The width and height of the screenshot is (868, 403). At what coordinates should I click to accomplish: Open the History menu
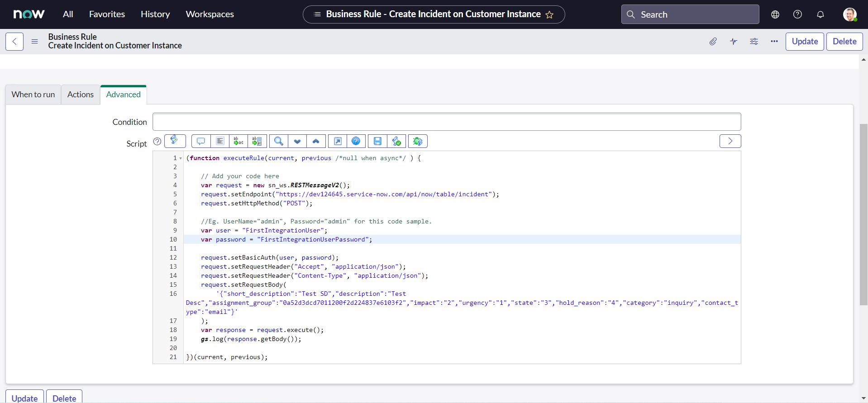(155, 14)
